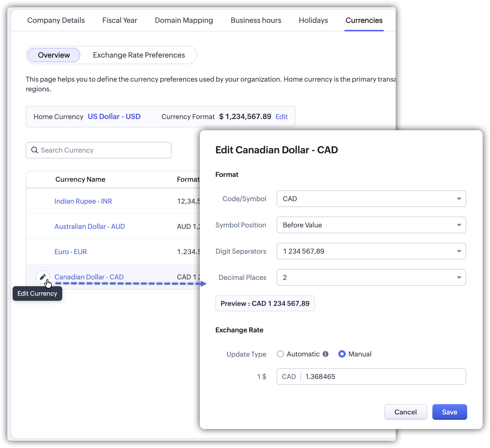Switch to the Company Details tab
The image size is (490, 448).
(x=56, y=20)
